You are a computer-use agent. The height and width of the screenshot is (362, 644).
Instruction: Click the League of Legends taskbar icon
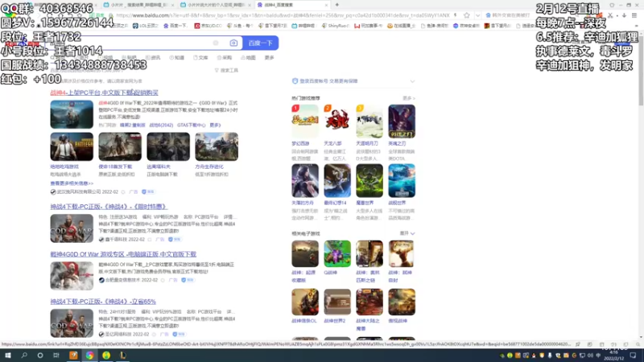[x=123, y=356]
